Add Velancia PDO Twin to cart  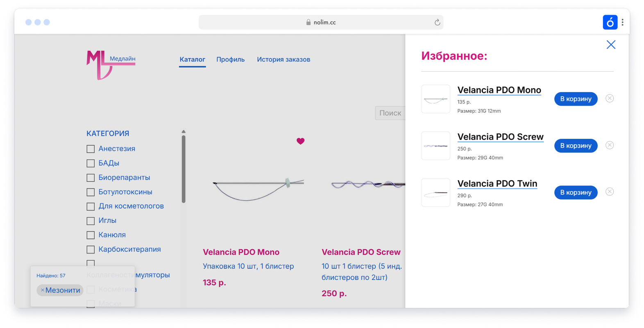(576, 192)
